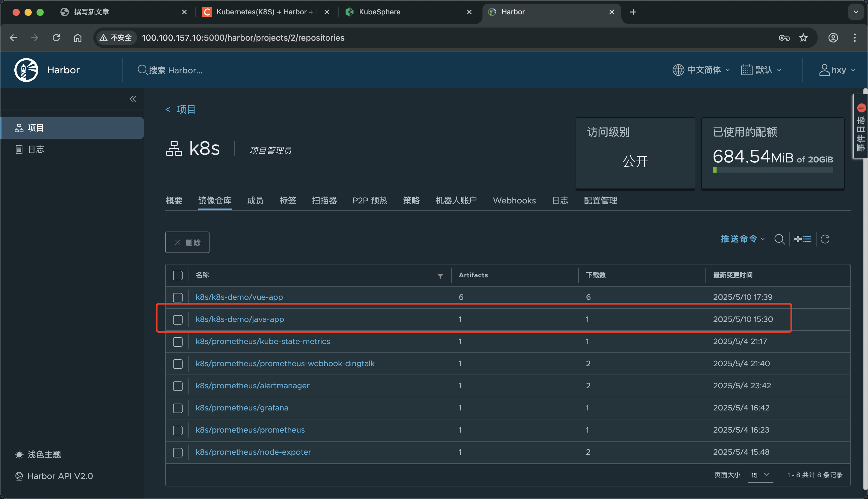Click the browser address bar URL

click(243, 38)
